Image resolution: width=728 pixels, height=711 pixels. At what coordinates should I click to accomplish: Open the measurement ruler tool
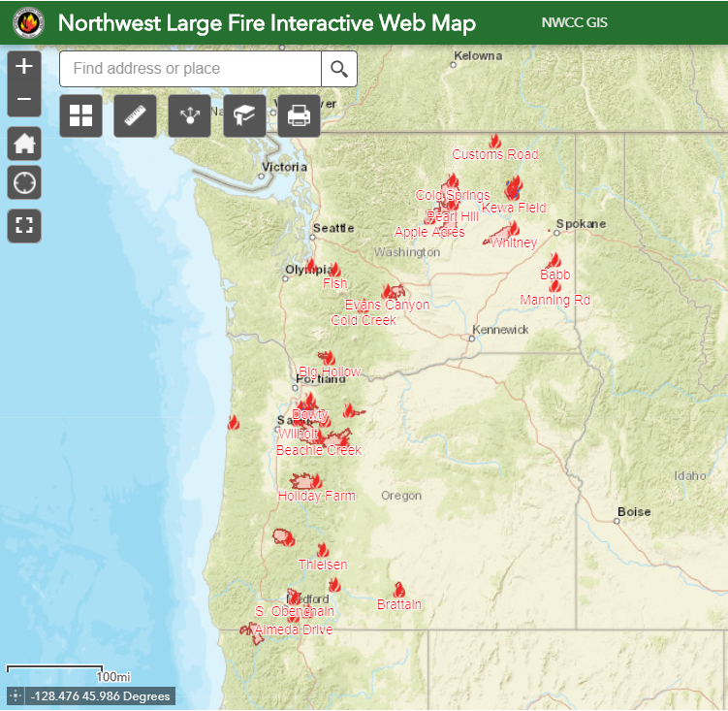point(135,116)
